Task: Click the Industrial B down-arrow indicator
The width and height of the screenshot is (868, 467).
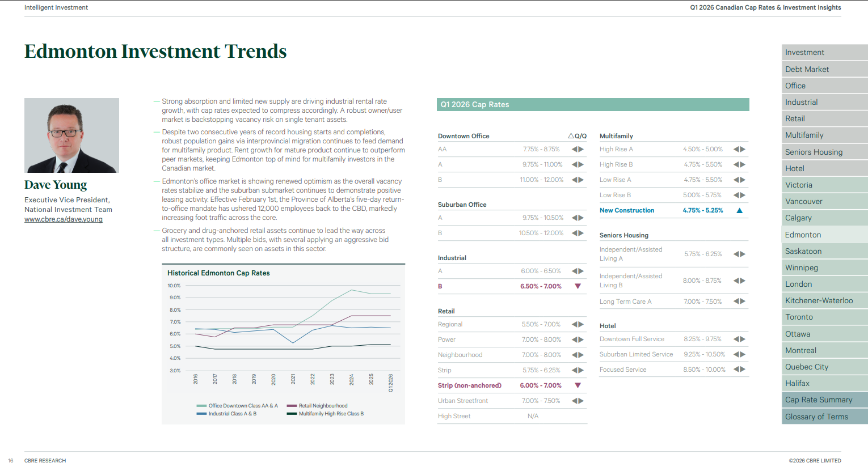Action: (578, 286)
